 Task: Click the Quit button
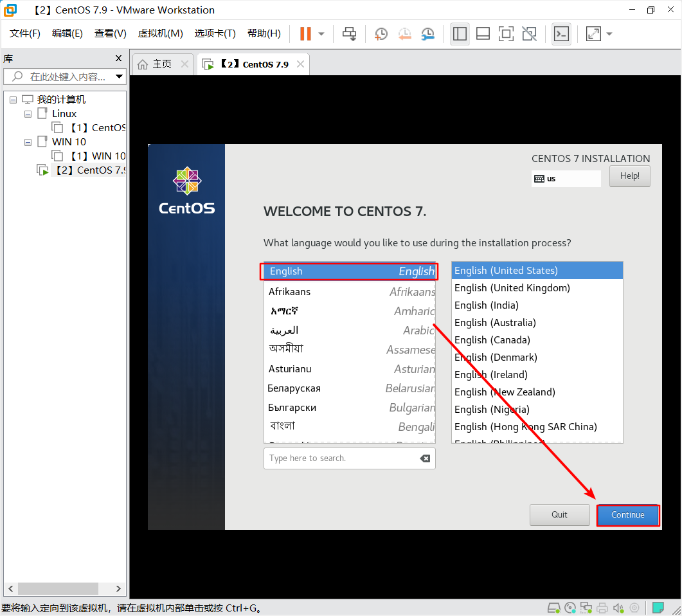tap(559, 514)
